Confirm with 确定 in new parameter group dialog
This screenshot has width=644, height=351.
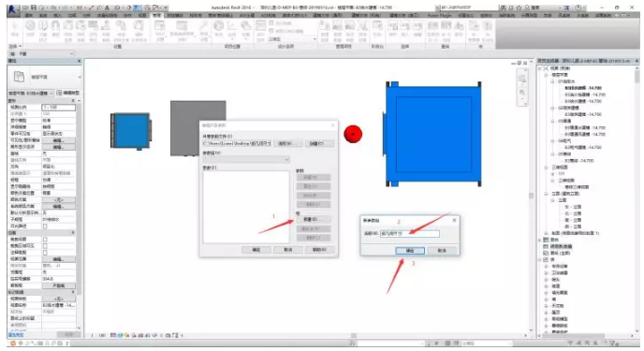click(410, 251)
